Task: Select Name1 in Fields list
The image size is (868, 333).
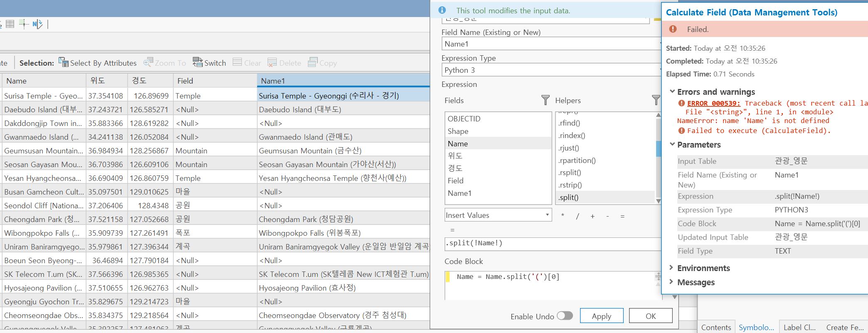Action: [x=498, y=193]
